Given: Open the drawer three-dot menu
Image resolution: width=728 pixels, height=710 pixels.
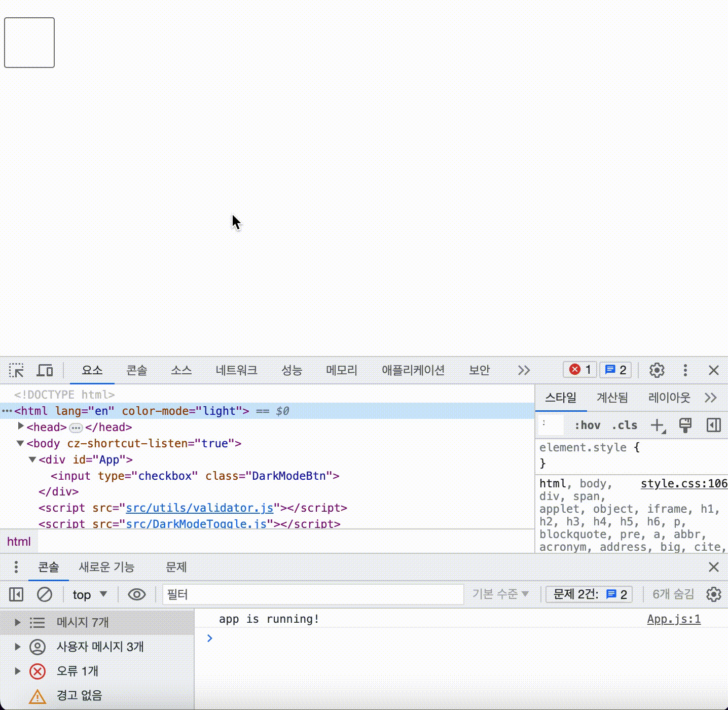Looking at the screenshot, I should [16, 567].
